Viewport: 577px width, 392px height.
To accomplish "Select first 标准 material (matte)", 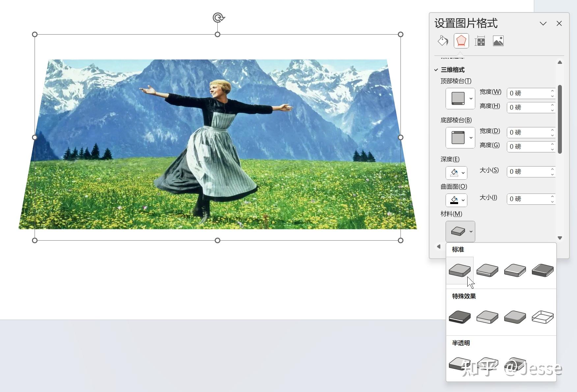I will click(x=460, y=270).
